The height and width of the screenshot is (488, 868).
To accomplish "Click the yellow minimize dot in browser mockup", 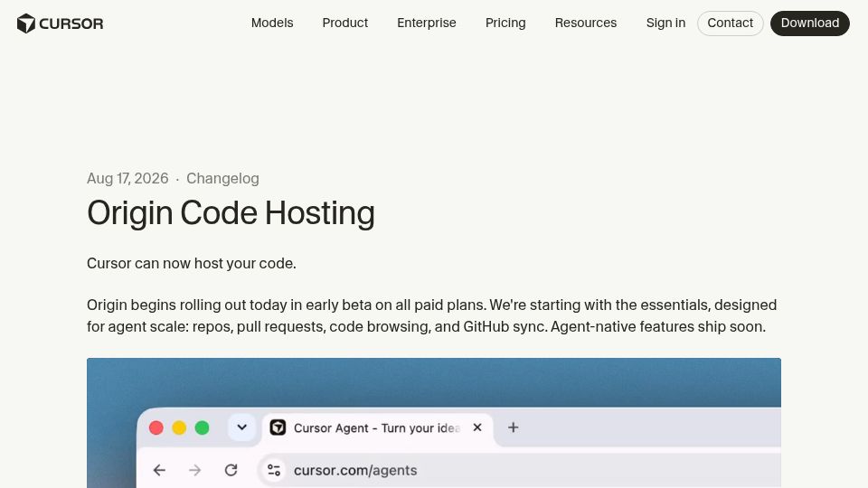I will pyautogui.click(x=179, y=427).
